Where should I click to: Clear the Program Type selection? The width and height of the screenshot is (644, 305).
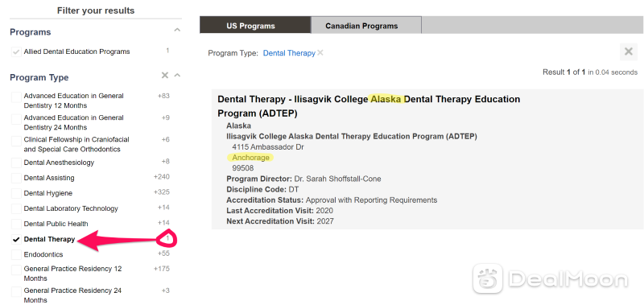(x=165, y=76)
